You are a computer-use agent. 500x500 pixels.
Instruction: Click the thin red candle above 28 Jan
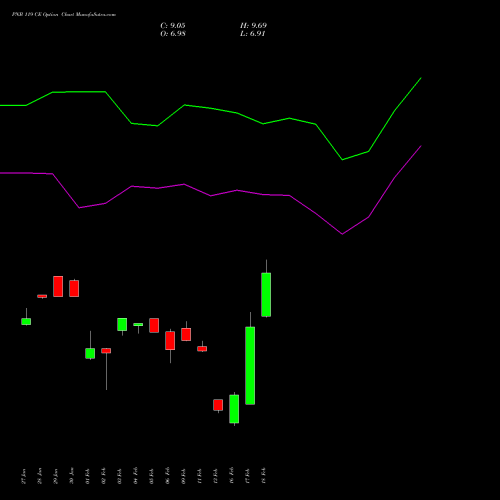click(x=42, y=296)
